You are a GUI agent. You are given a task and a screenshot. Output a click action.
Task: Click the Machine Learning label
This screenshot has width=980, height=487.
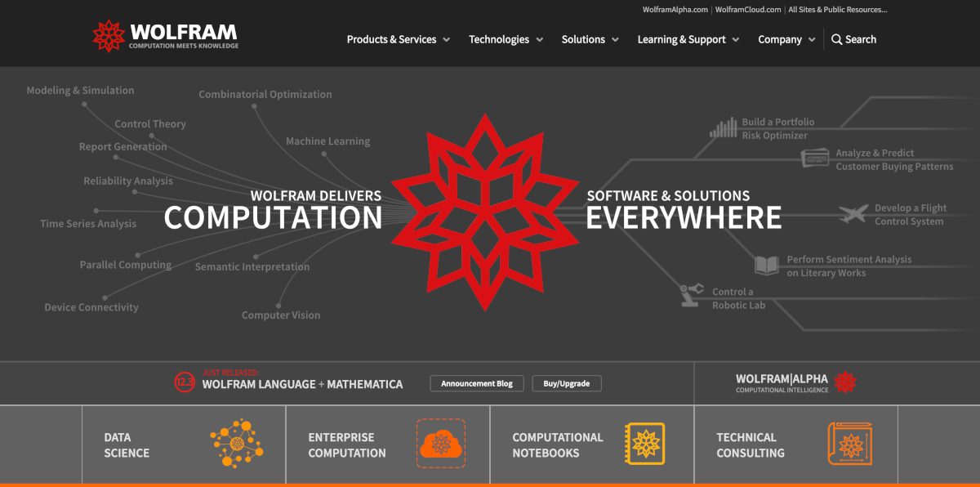click(x=327, y=141)
